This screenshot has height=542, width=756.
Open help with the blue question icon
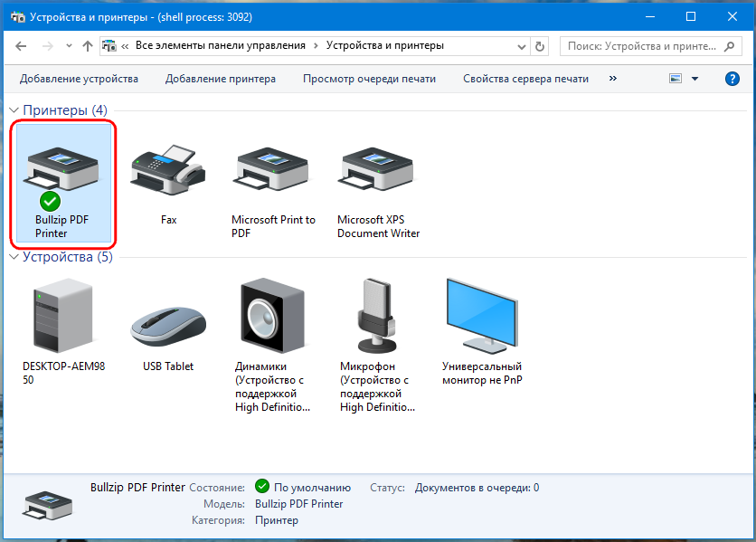click(732, 79)
